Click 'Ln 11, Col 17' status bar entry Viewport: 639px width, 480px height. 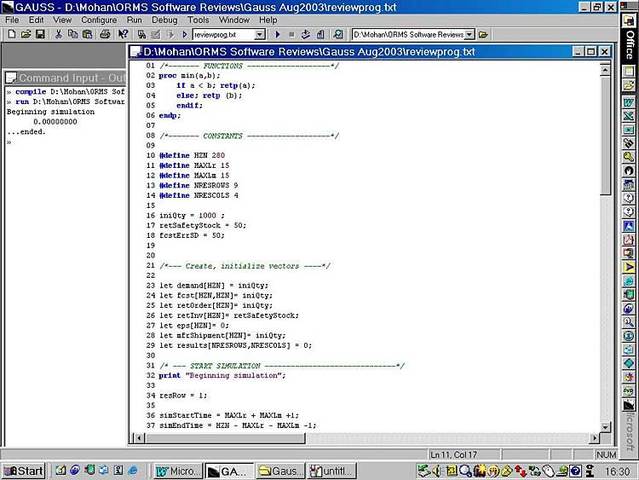click(x=453, y=455)
